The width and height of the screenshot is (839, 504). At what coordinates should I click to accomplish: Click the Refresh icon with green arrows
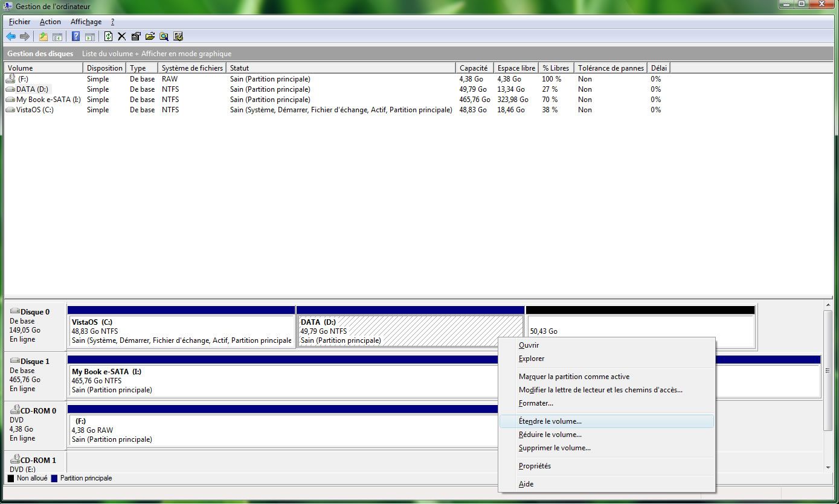click(109, 36)
